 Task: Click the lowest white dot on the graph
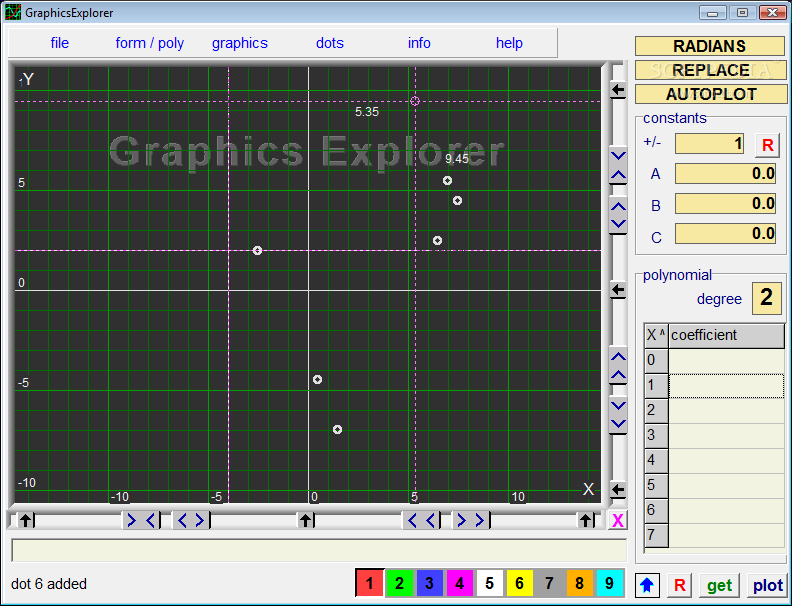[x=337, y=430]
